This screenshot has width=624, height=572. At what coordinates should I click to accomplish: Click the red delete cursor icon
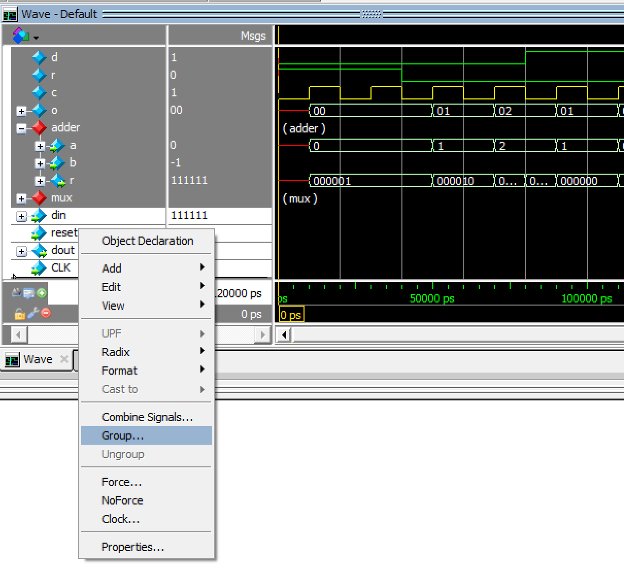pos(45,313)
